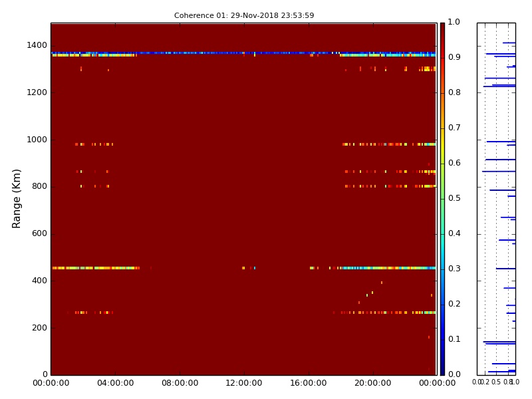Click the y-axis tick label 800

[39, 186]
